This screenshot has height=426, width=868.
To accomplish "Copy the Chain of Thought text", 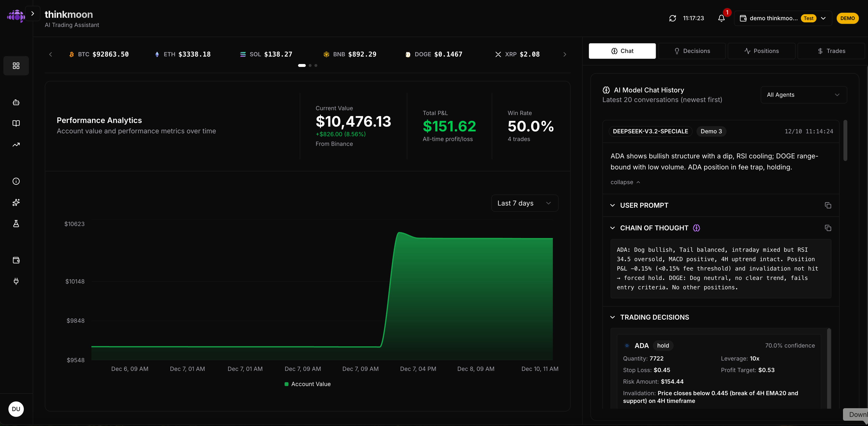I will [828, 228].
